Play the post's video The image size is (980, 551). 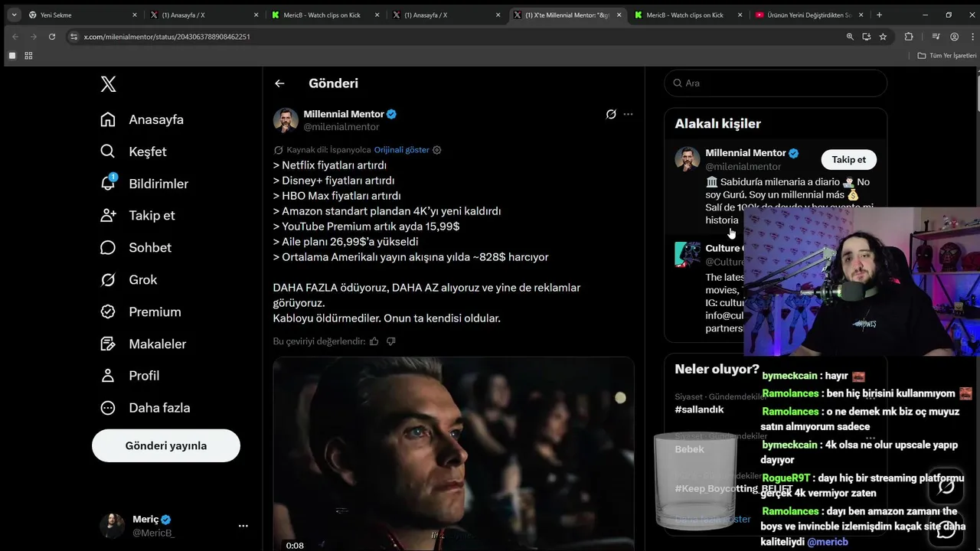click(453, 454)
